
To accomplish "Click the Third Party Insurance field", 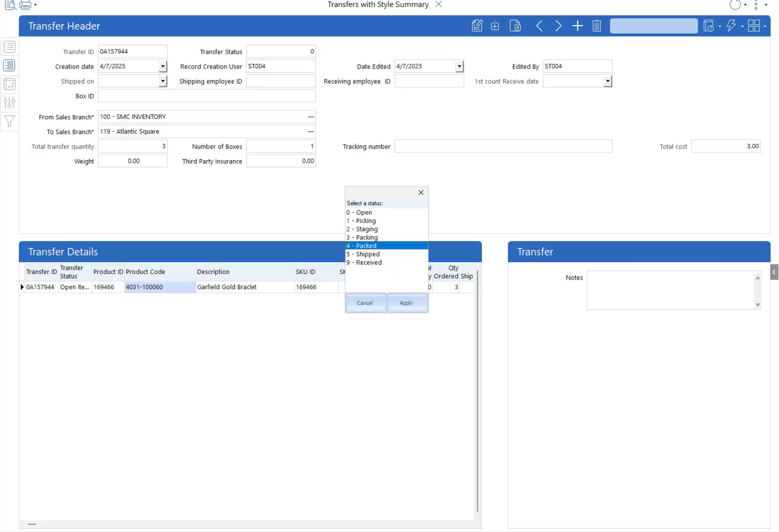I will 281,161.
